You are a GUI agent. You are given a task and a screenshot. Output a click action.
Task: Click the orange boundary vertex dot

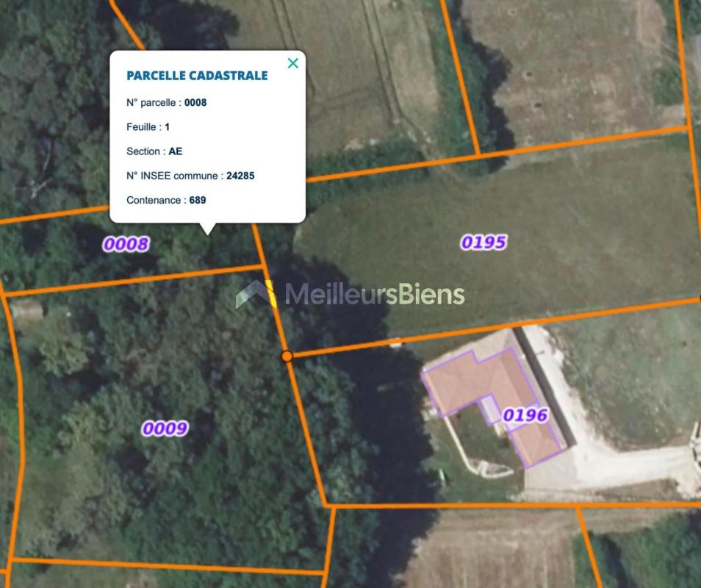[287, 356]
